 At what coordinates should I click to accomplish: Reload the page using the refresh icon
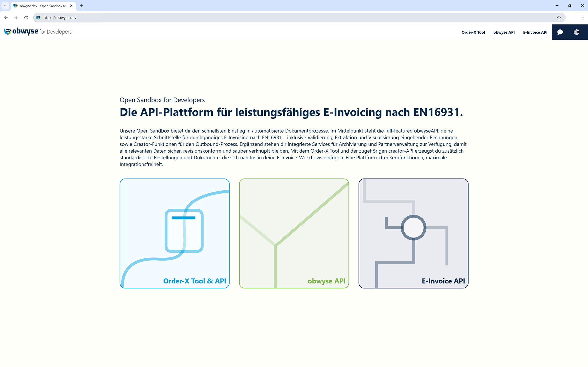[x=26, y=18]
